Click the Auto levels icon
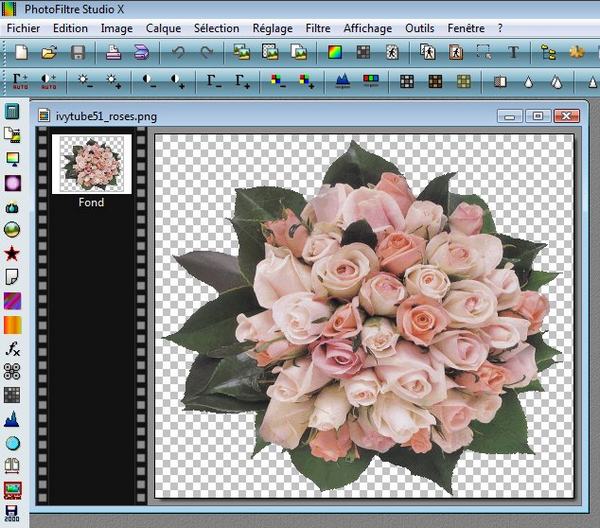 [x=21, y=81]
